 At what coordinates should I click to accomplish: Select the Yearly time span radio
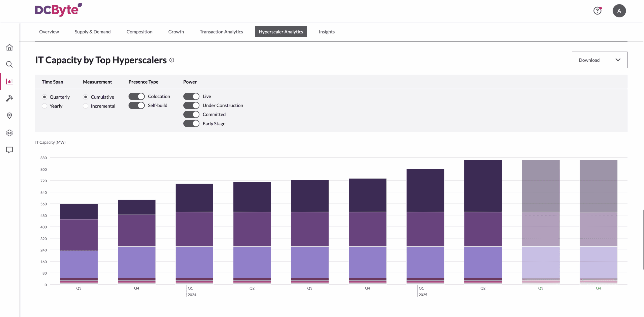[x=45, y=106]
